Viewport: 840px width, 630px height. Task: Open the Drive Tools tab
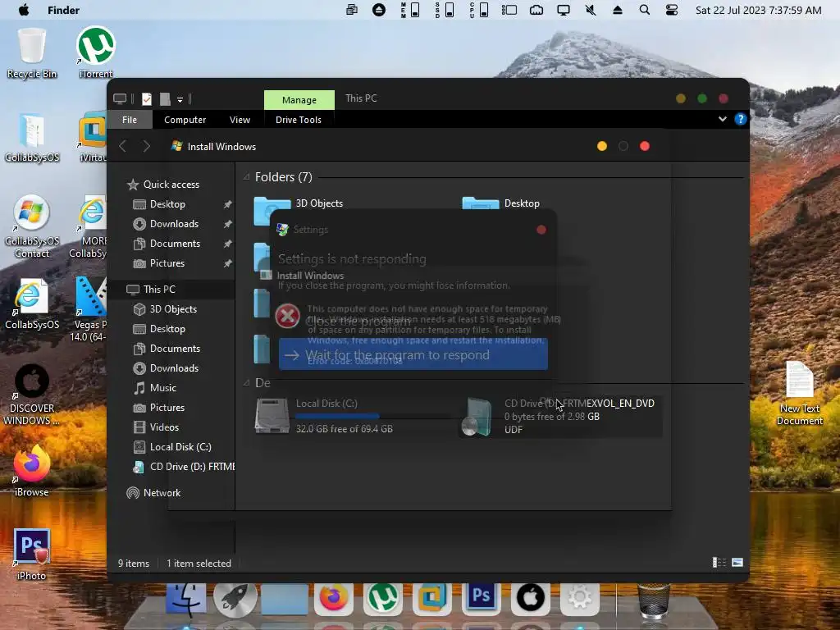click(299, 120)
